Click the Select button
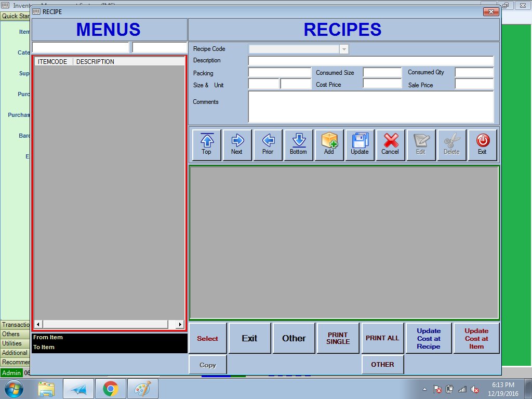 tap(207, 338)
